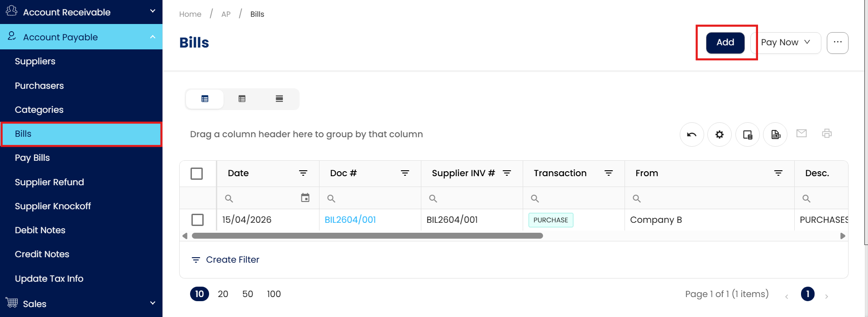Open bill link BIL2604/001
868x317 pixels.
pyautogui.click(x=350, y=220)
